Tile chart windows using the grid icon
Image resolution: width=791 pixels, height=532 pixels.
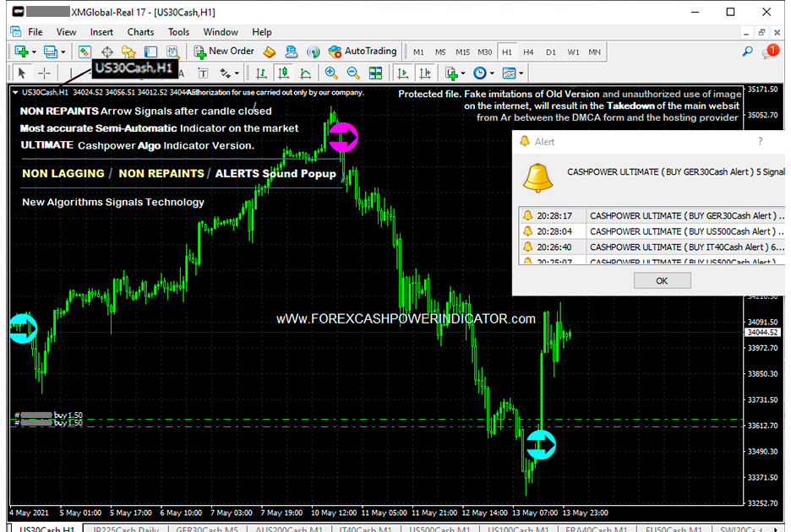(x=375, y=73)
